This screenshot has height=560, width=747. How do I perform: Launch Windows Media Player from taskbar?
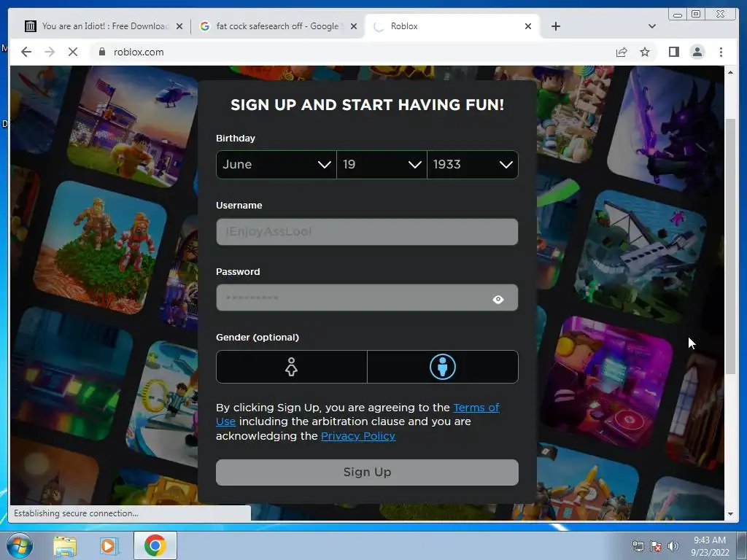(x=108, y=545)
